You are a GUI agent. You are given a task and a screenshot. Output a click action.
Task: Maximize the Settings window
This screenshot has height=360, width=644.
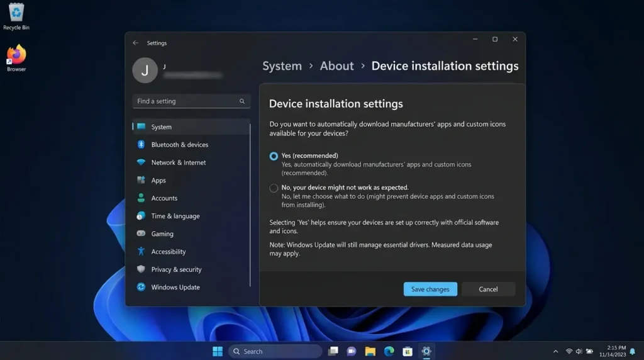(x=495, y=39)
